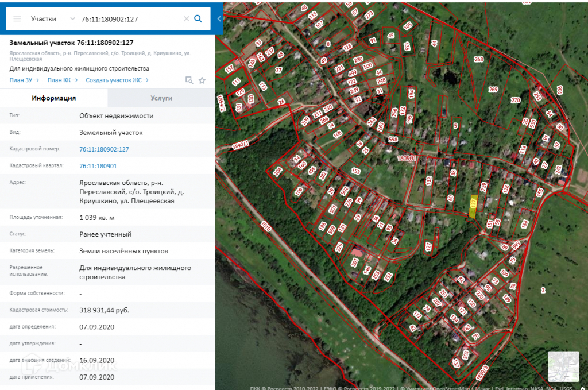
Task: Add parcel to favorites with star icon
Action: click(x=202, y=80)
